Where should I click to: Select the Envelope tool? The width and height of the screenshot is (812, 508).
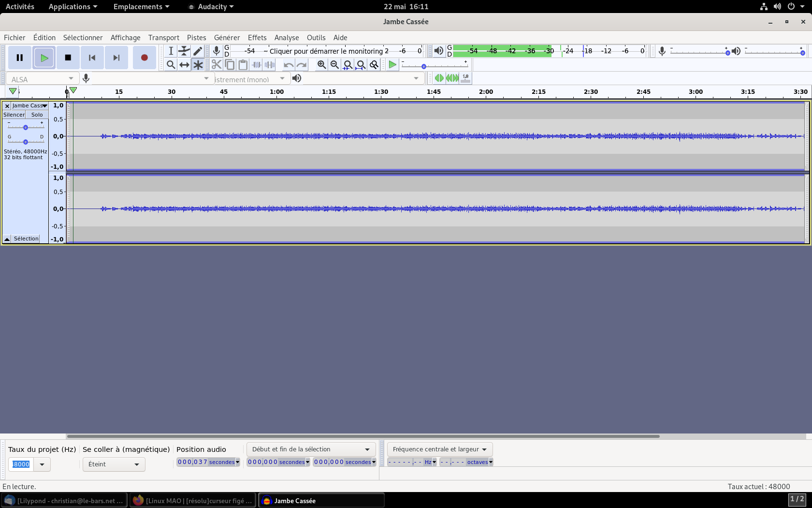click(x=184, y=51)
